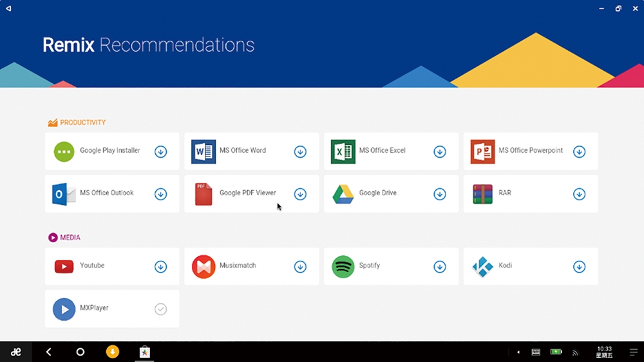
Task: Open the wireless network tray icon
Action: click(x=575, y=352)
